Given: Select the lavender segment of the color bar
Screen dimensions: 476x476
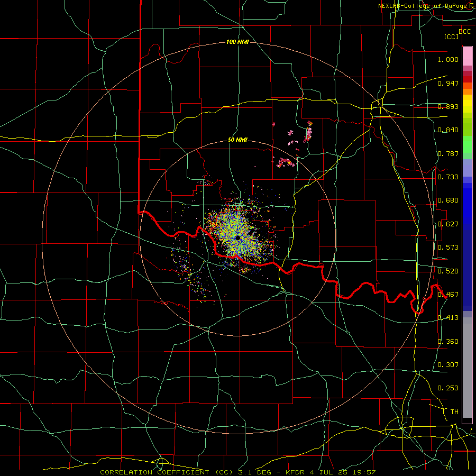Looking at the screenshot, I should click(467, 168).
